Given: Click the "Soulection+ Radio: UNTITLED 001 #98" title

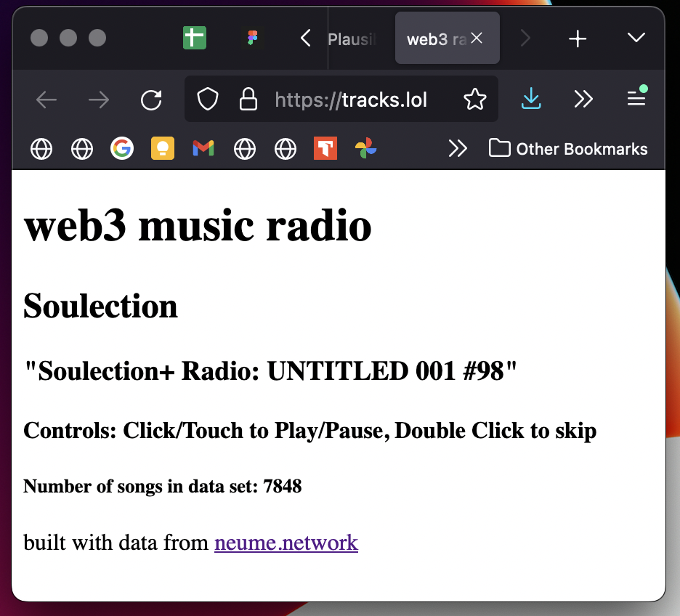Looking at the screenshot, I should pos(270,371).
